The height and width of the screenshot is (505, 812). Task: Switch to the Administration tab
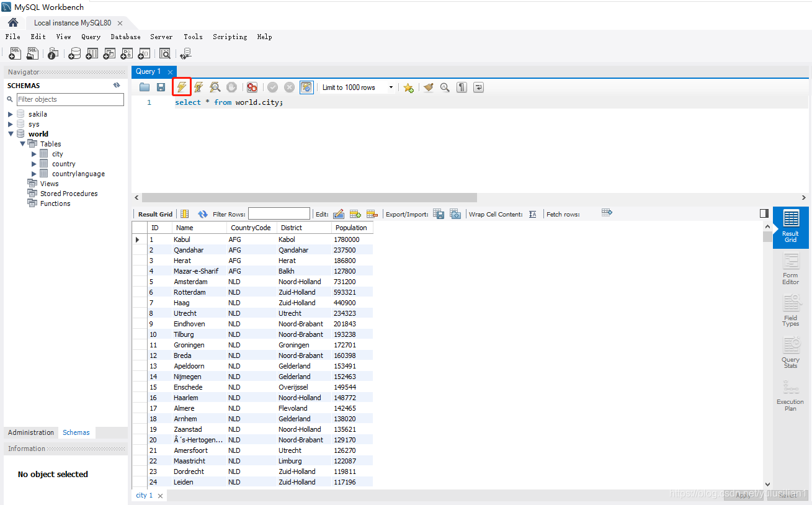31,432
